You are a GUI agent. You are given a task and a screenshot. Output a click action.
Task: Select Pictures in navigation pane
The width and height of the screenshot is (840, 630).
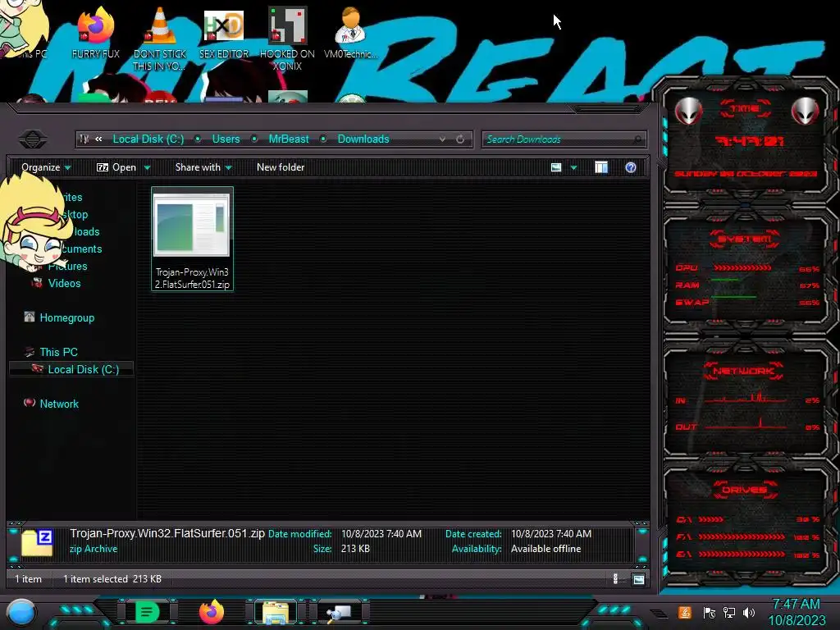pos(67,267)
